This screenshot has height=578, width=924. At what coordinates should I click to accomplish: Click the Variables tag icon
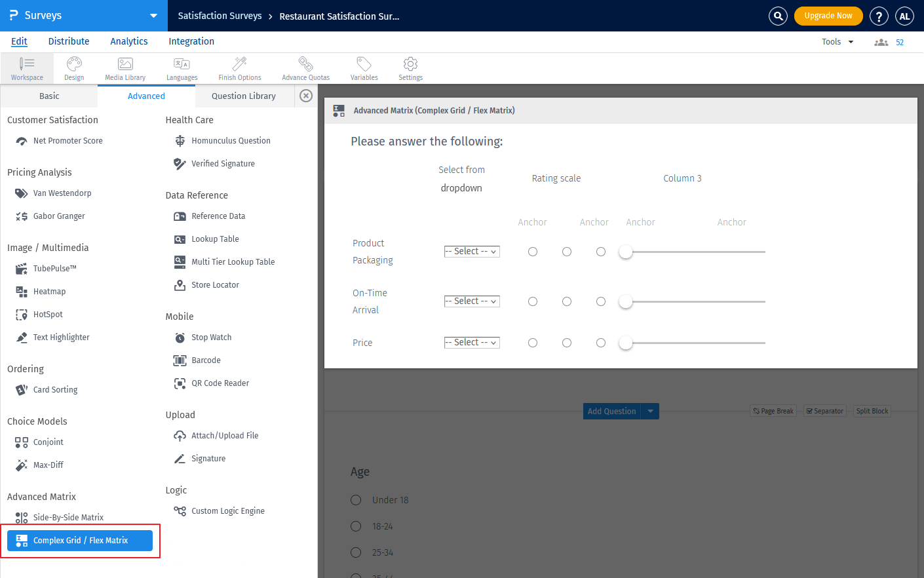click(364, 64)
